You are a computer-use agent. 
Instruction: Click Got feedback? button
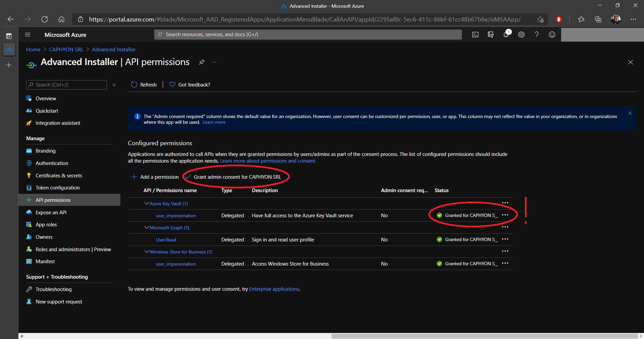pyautogui.click(x=190, y=84)
